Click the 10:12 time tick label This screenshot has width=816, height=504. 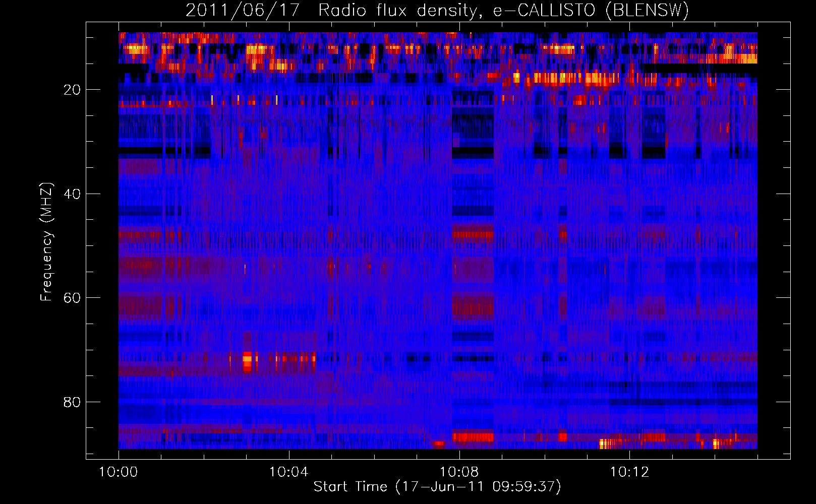[629, 472]
